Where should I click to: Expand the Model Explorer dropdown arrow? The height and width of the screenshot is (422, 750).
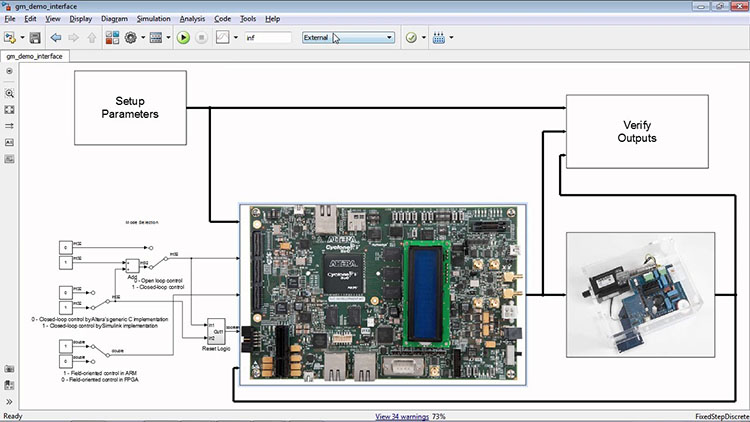168,37
